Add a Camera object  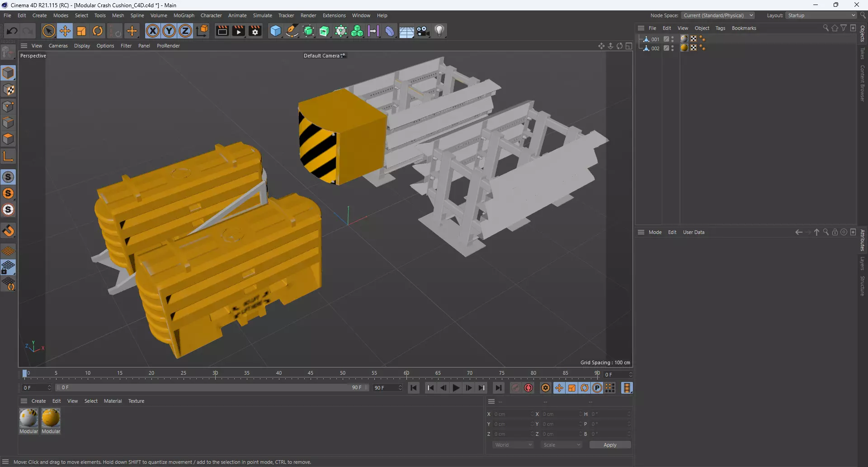(x=423, y=31)
